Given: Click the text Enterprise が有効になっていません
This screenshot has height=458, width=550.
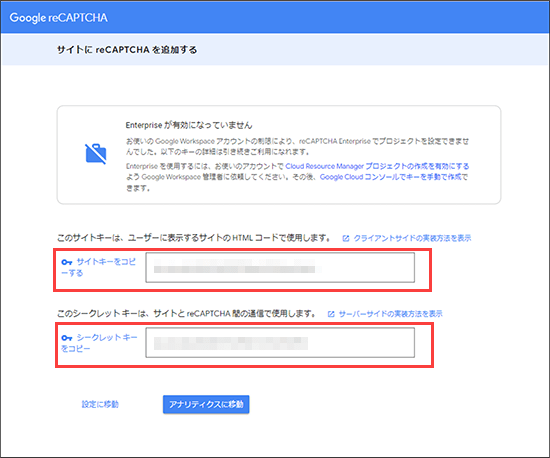Looking at the screenshot, I should [x=189, y=125].
